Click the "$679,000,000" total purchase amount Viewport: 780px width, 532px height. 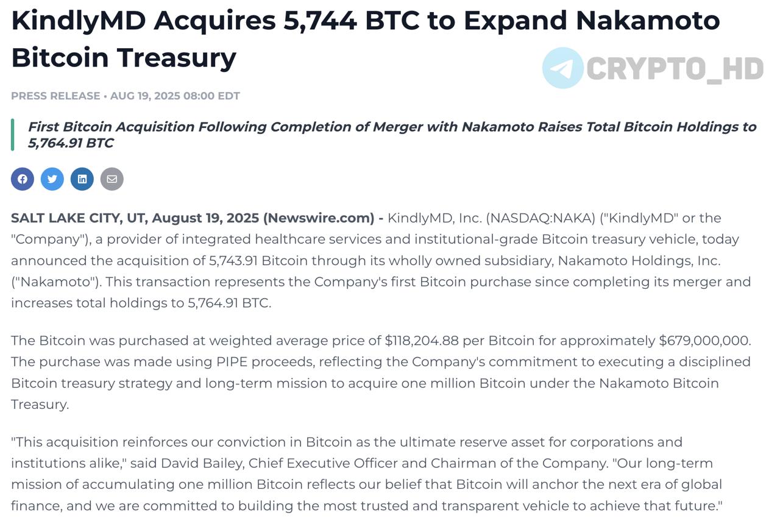[x=704, y=341]
